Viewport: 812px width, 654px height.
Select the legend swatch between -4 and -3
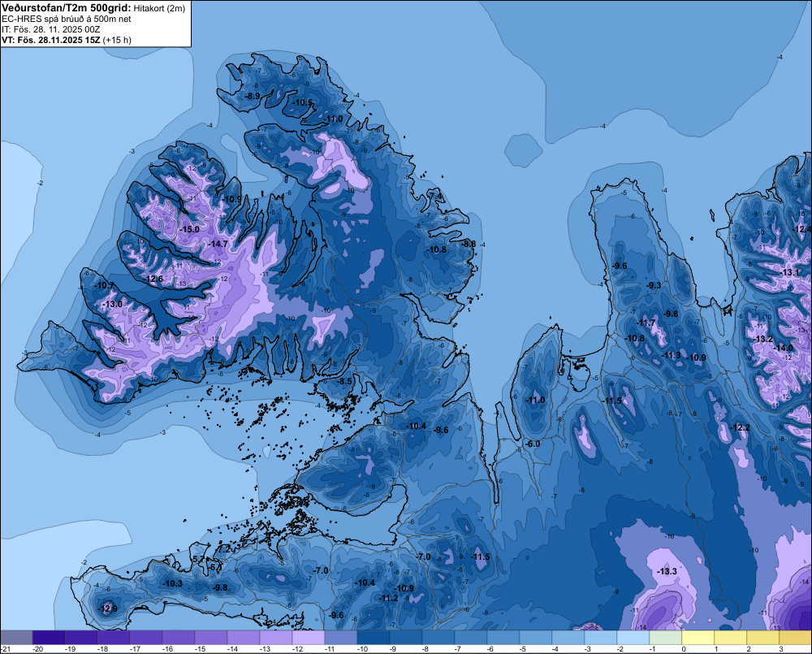pos(568,637)
